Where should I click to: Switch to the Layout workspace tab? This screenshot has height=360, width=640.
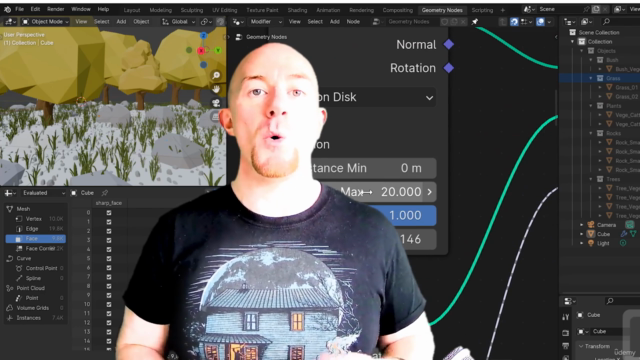[x=132, y=10]
